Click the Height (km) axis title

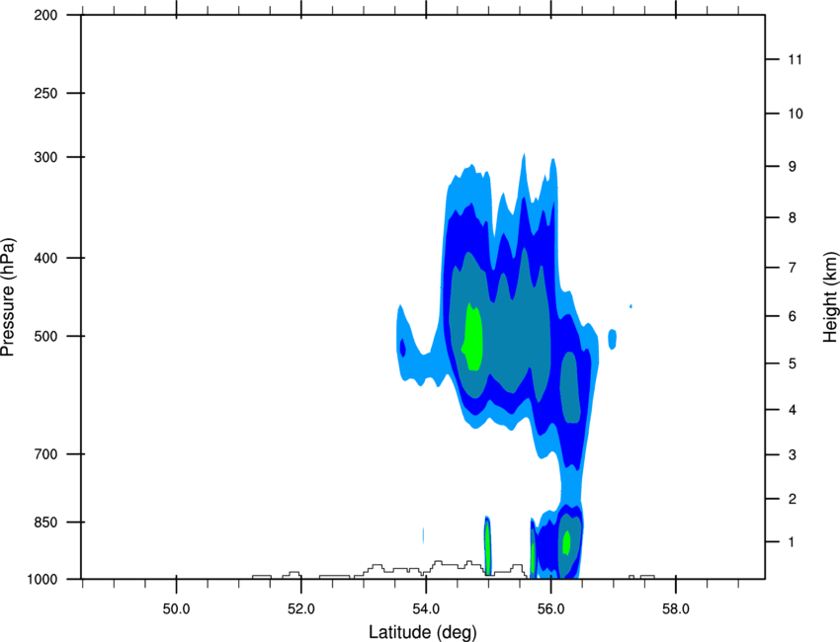[830, 296]
